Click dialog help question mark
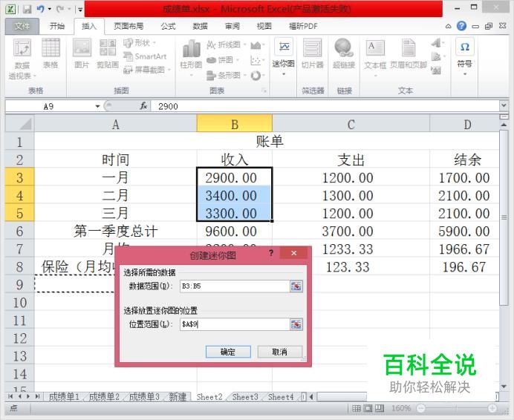The height and width of the screenshot is (420, 514). pyautogui.click(x=271, y=253)
